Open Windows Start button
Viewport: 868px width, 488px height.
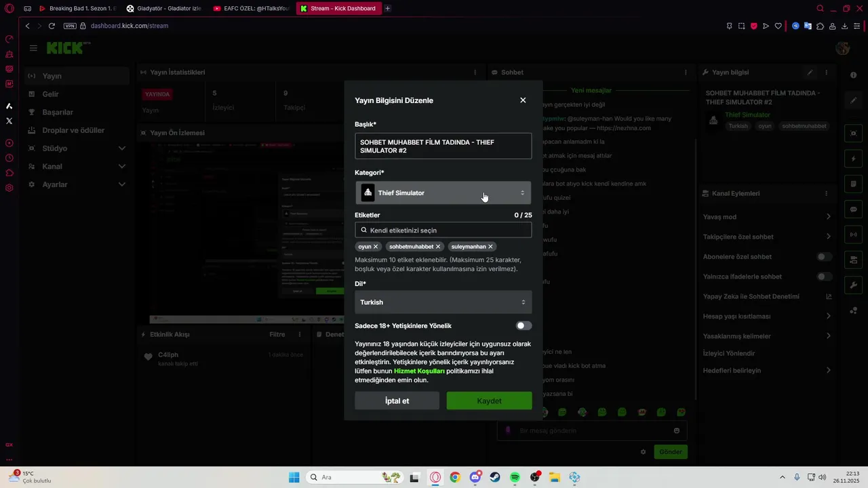[x=294, y=477]
